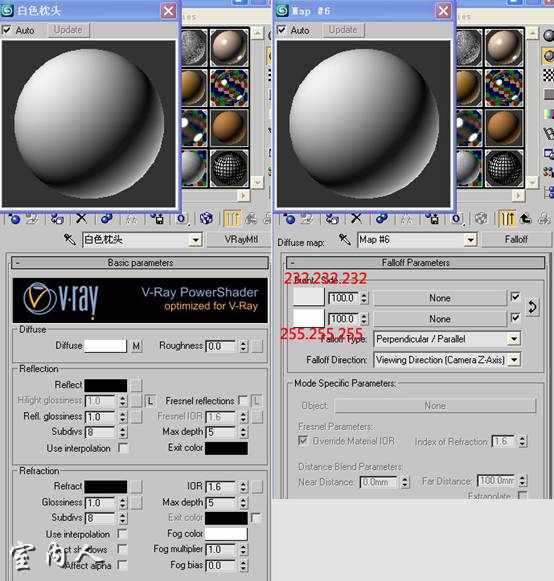The image size is (554, 581).
Task: Open the 白色枕头 material name dropdown
Action: click(x=196, y=240)
